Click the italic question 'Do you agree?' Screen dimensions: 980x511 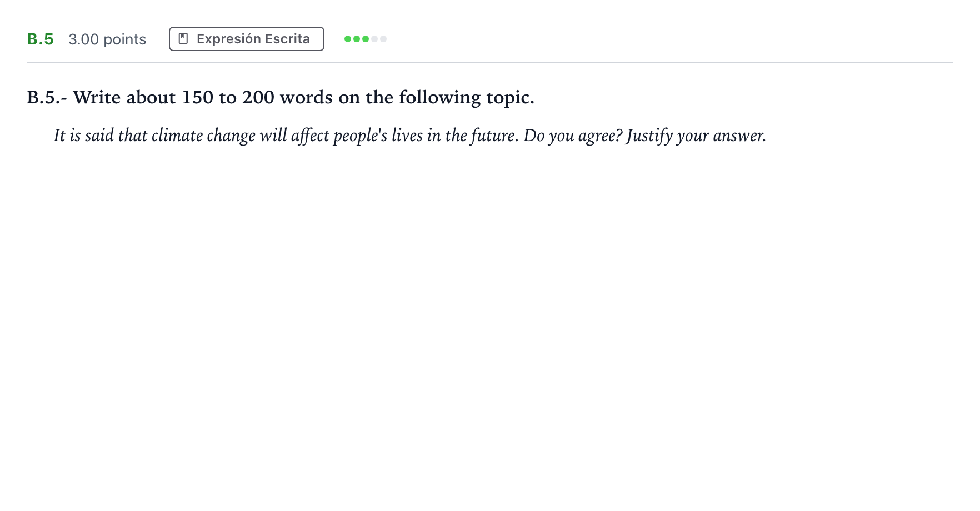(x=573, y=136)
